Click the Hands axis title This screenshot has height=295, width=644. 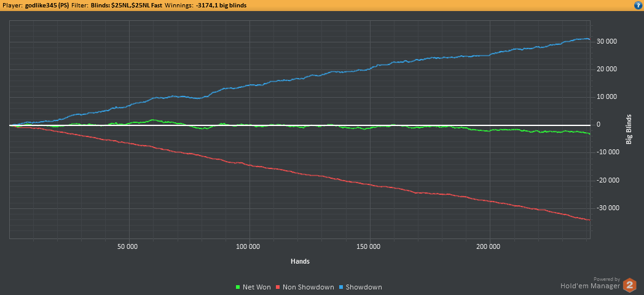(300, 261)
